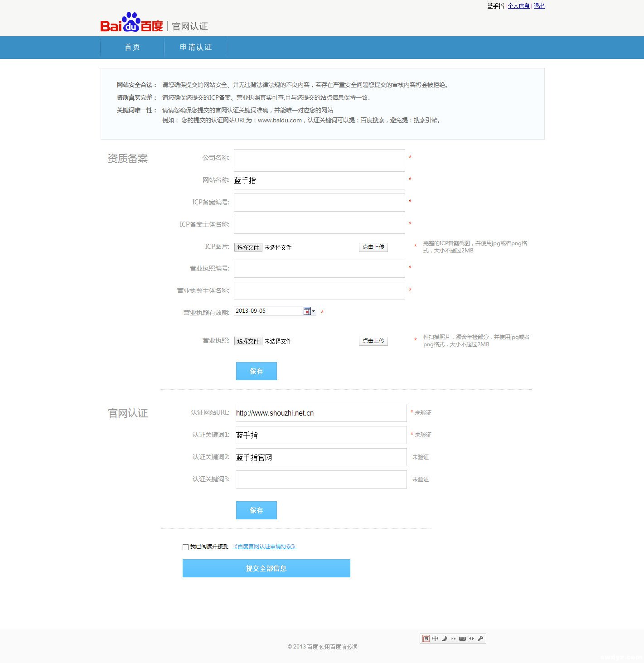Open the business license date calendar dropdown
This screenshot has height=663, width=644.
pos(310,311)
